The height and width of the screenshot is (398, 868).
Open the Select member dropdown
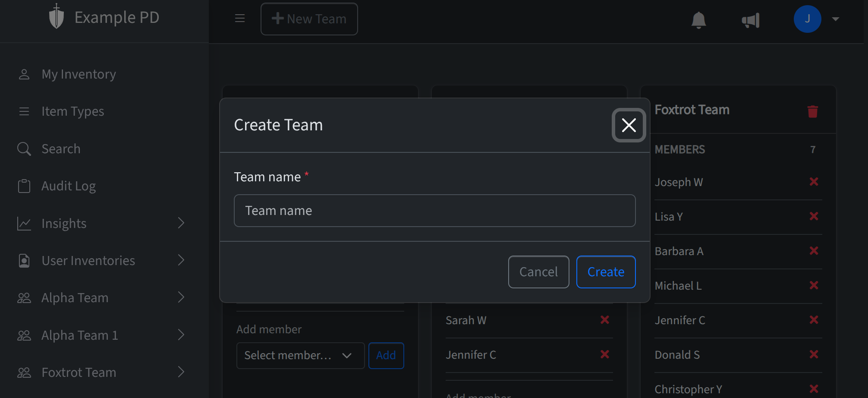point(300,355)
